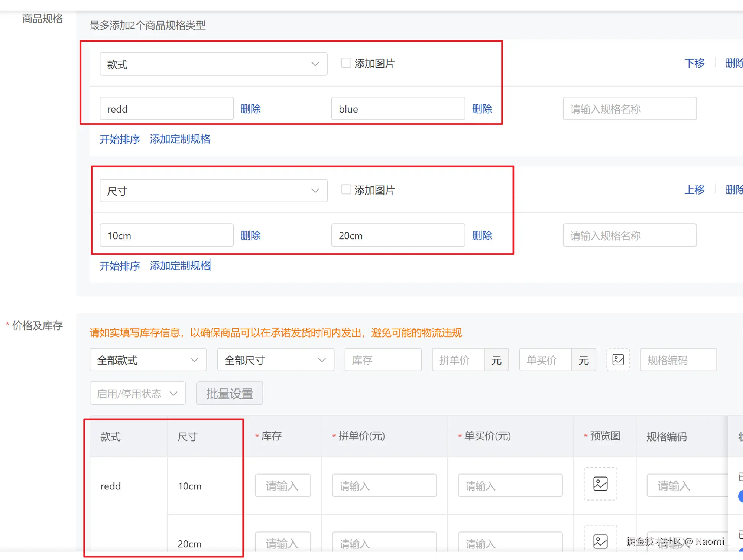The height and width of the screenshot is (560, 743).
Task: Click the blue spec name input
Action: (x=398, y=109)
